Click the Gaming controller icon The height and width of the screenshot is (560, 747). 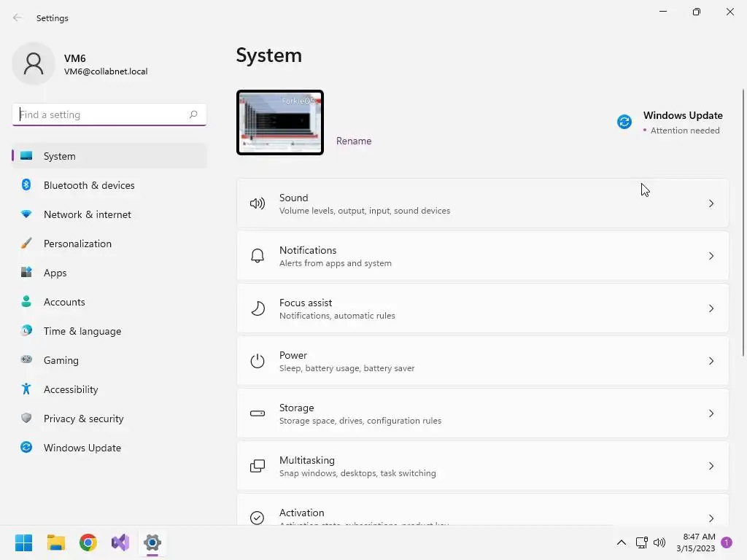[26, 359]
